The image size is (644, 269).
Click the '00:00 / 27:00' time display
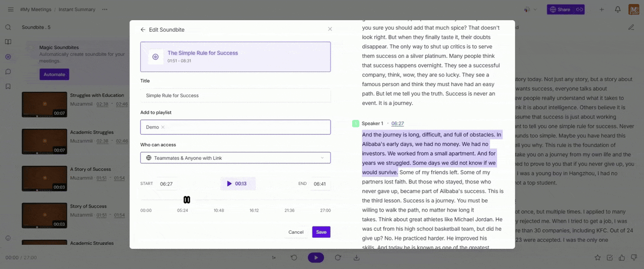(21, 257)
